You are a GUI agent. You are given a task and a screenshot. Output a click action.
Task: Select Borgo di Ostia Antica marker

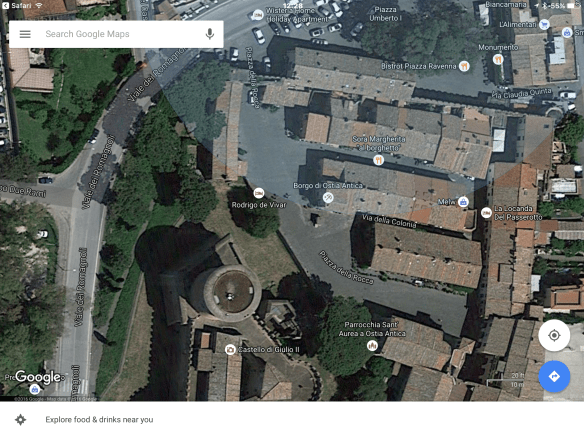click(x=328, y=197)
